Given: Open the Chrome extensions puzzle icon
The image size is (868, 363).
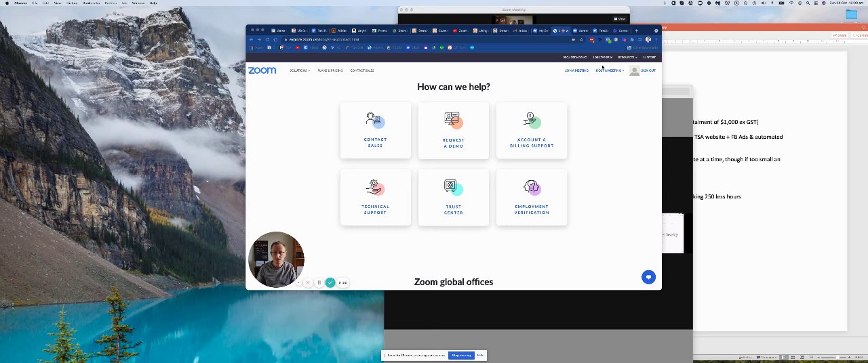Looking at the screenshot, I should point(631,39).
